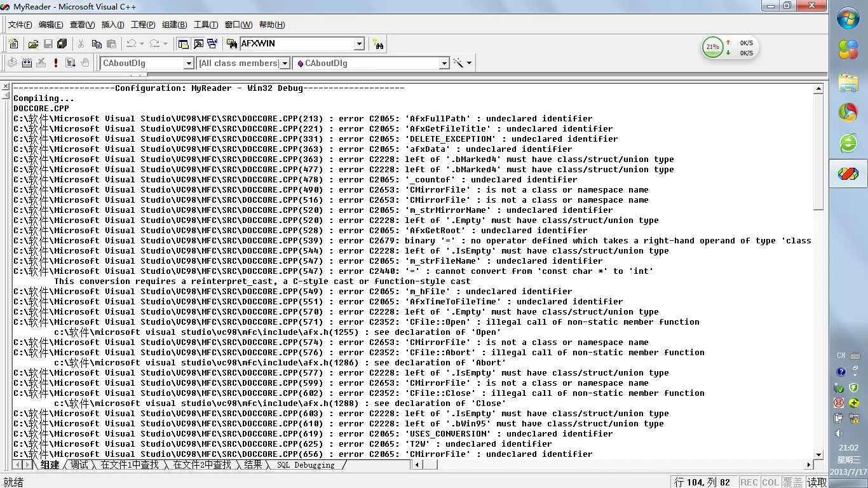Open the 窗口(W) menu
This screenshot has height=488, width=868.
tap(238, 25)
